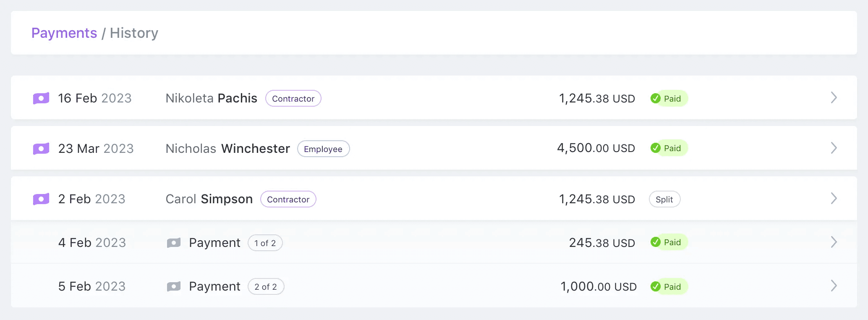
Task: Toggle the Paid badge on the 1,000.00 USD payment
Action: tap(668, 286)
